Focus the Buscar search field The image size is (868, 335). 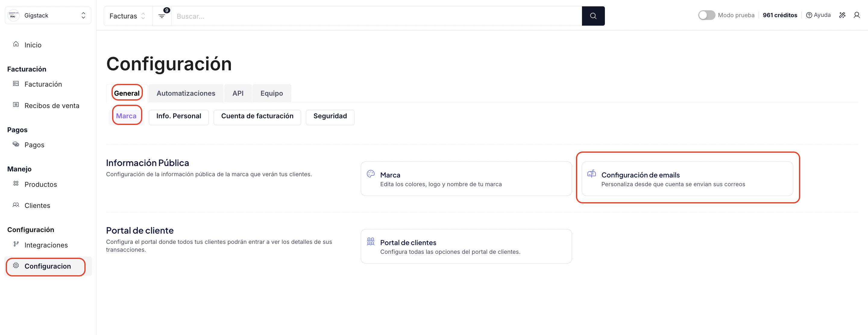point(376,16)
